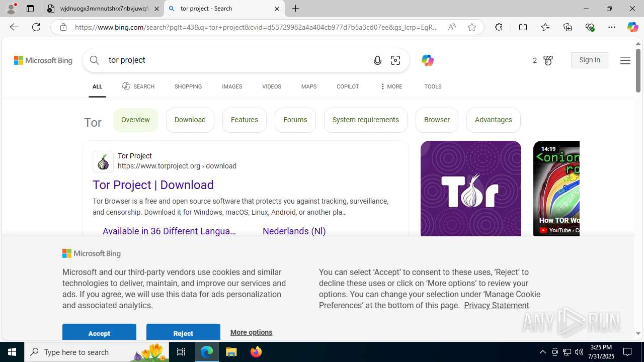Open the Copilot sidebar icon in toolbar

[x=632, y=27]
